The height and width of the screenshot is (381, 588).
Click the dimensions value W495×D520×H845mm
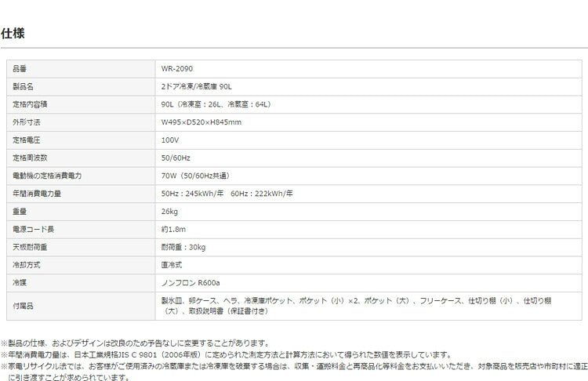tap(201, 122)
